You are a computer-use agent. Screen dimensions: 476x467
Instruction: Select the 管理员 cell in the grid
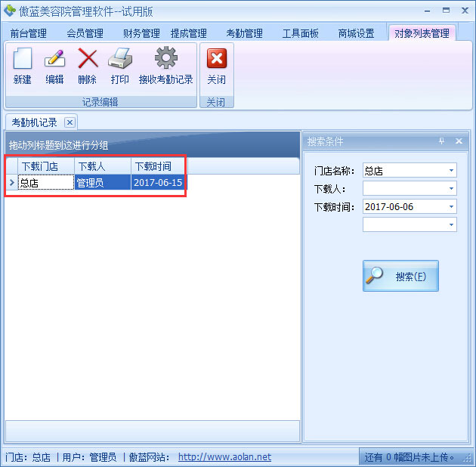[x=103, y=182]
